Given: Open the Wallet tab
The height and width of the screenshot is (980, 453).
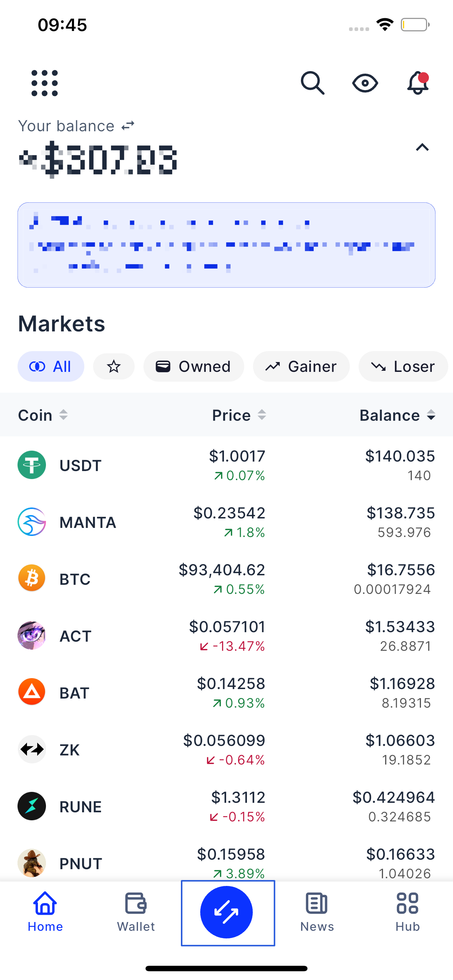Looking at the screenshot, I should coord(136,912).
